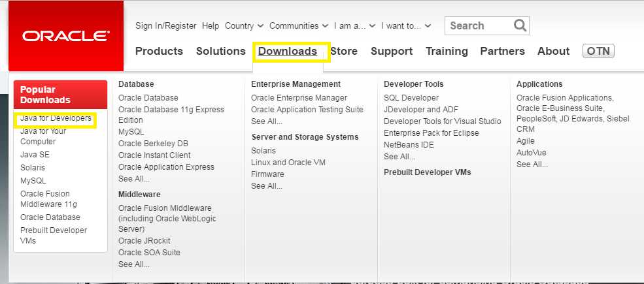The image size is (644, 284).
Task: Select MySQL under Popular Downloads
Action: pos(33,181)
